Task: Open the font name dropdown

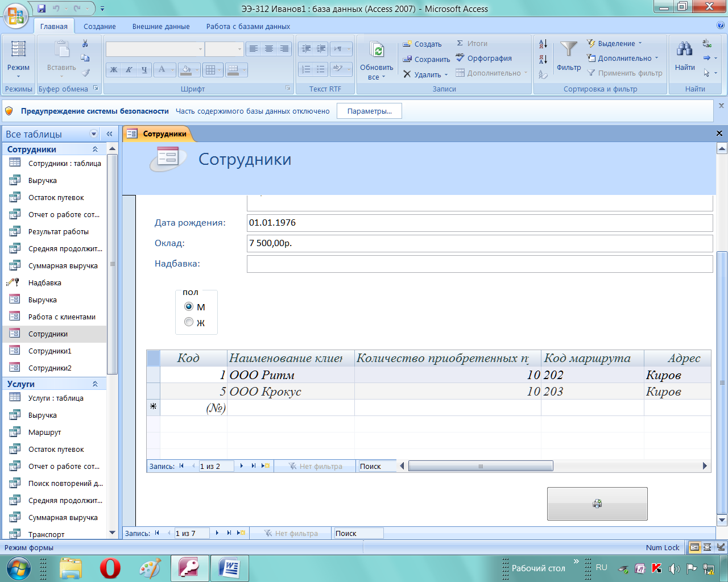Action: pyautogui.click(x=200, y=49)
